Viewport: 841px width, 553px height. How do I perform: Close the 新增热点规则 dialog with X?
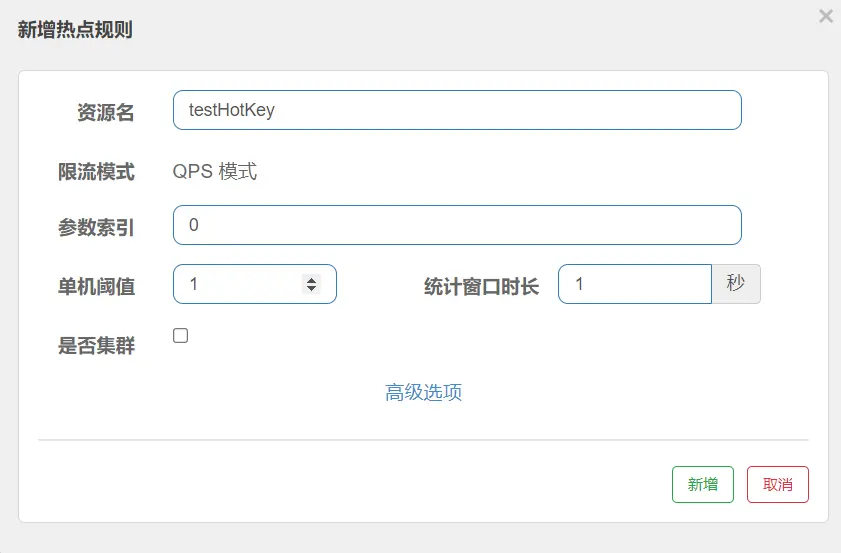click(x=826, y=16)
